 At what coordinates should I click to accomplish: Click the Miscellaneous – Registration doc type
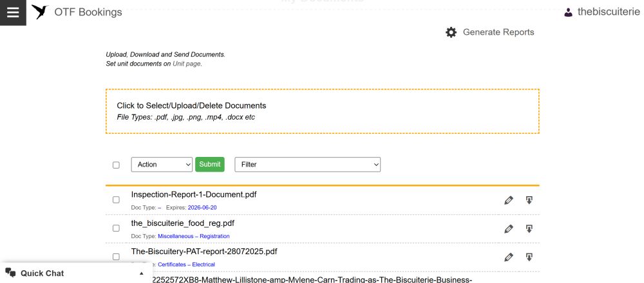[x=194, y=236]
